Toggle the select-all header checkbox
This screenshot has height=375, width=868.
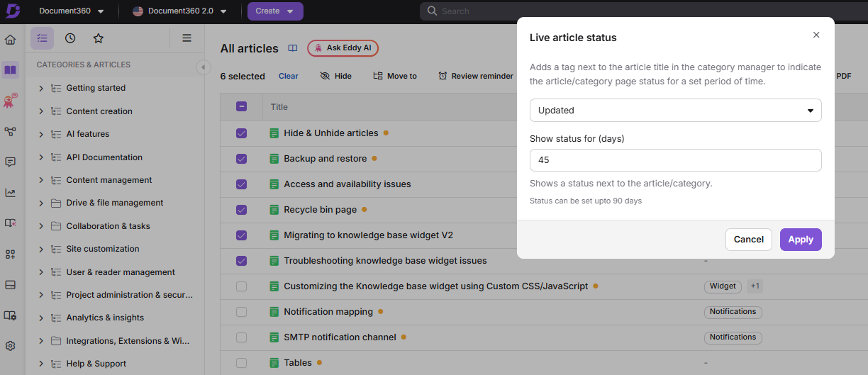(x=241, y=106)
